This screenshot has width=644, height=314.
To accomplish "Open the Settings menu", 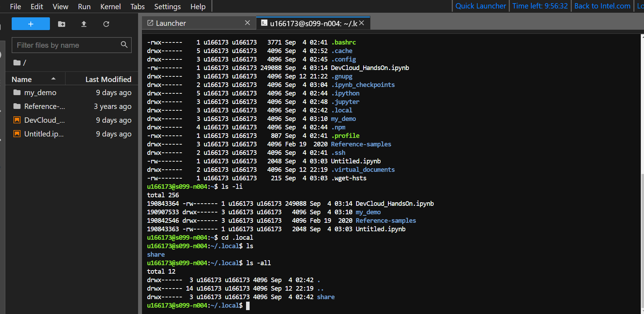I will pyautogui.click(x=167, y=6).
